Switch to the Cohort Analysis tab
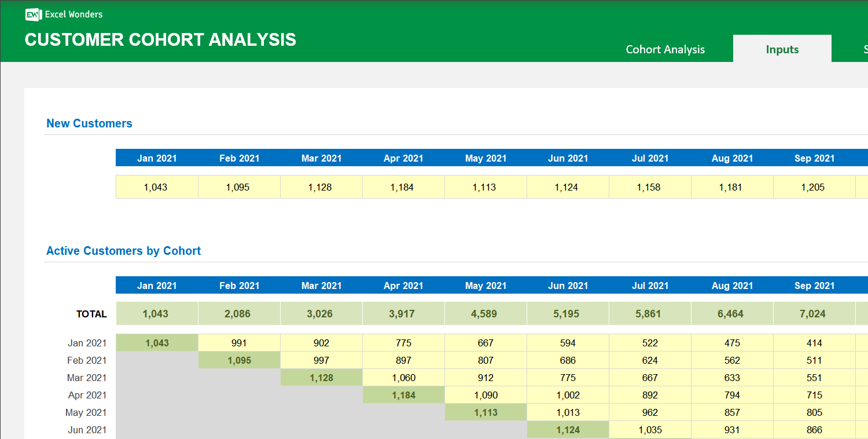The image size is (868, 439). click(665, 49)
